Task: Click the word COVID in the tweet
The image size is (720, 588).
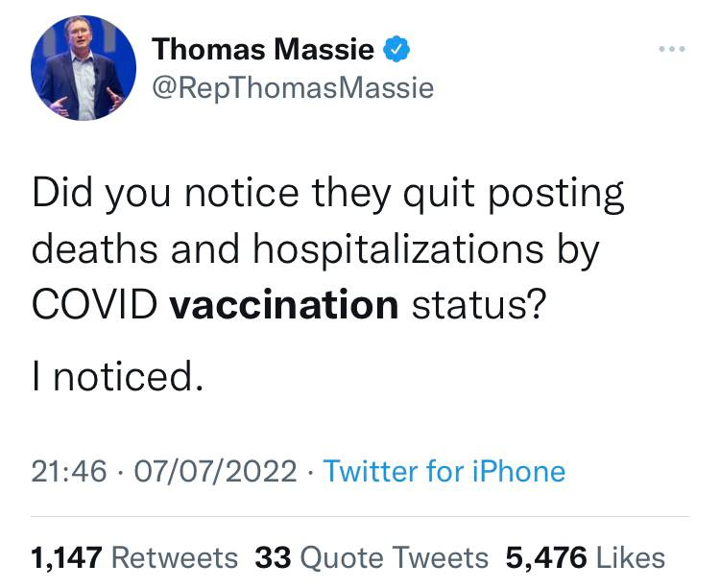Action: click(x=95, y=304)
